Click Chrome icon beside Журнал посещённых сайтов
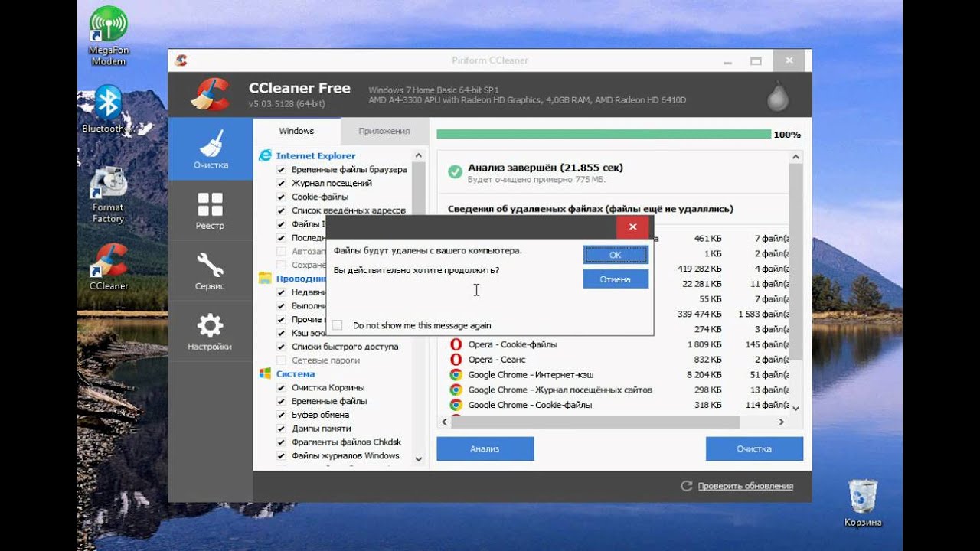 [456, 390]
